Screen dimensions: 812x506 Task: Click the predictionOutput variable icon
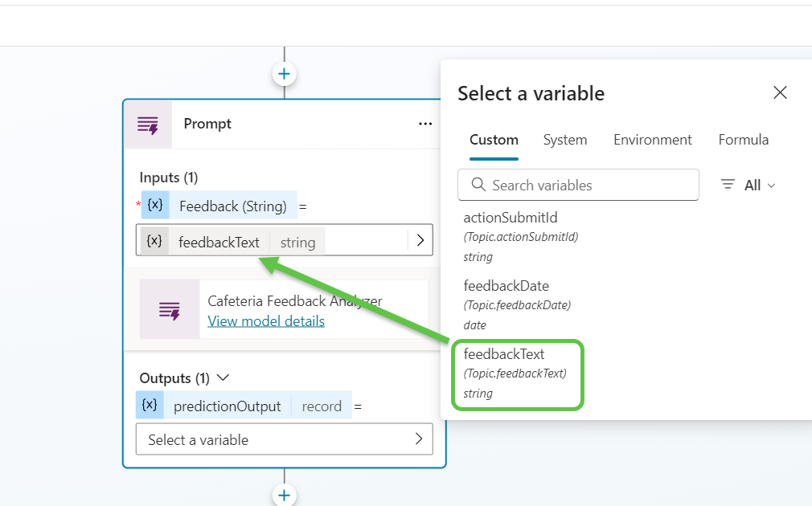tap(150, 406)
